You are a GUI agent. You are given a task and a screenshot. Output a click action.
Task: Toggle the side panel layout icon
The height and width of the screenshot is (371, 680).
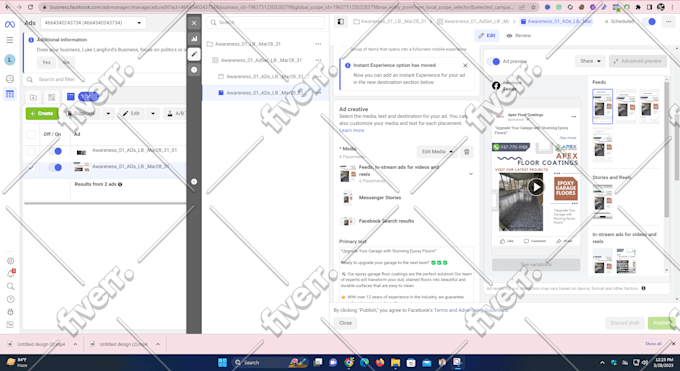tap(341, 21)
